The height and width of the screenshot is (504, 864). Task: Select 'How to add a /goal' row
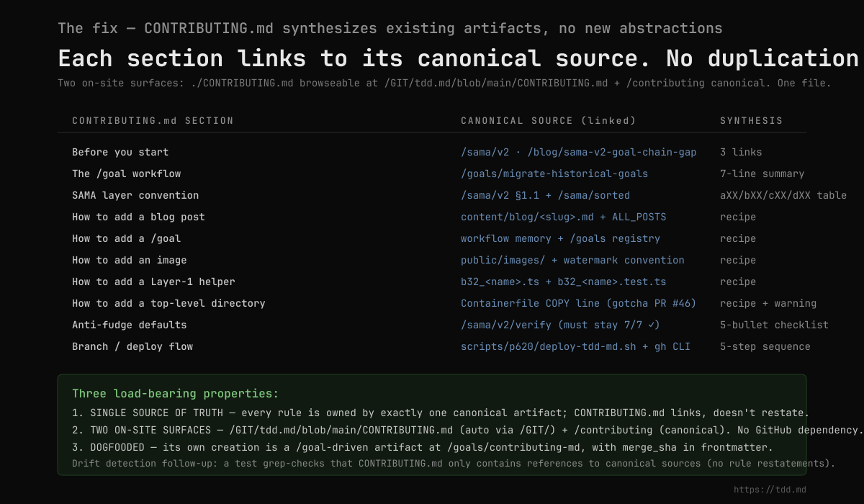click(x=127, y=238)
